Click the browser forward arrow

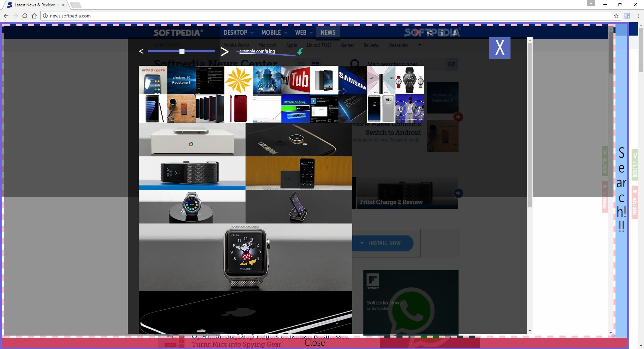point(15,16)
